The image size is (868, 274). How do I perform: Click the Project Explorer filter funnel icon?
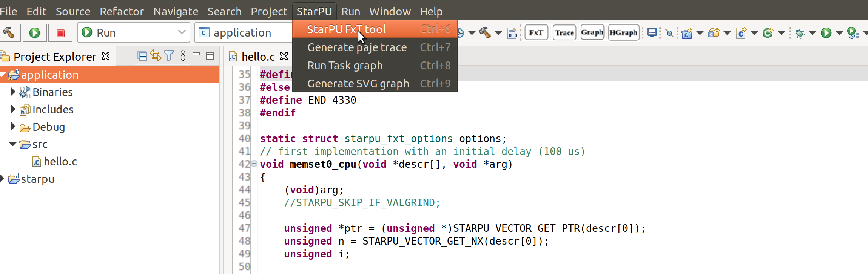click(169, 56)
